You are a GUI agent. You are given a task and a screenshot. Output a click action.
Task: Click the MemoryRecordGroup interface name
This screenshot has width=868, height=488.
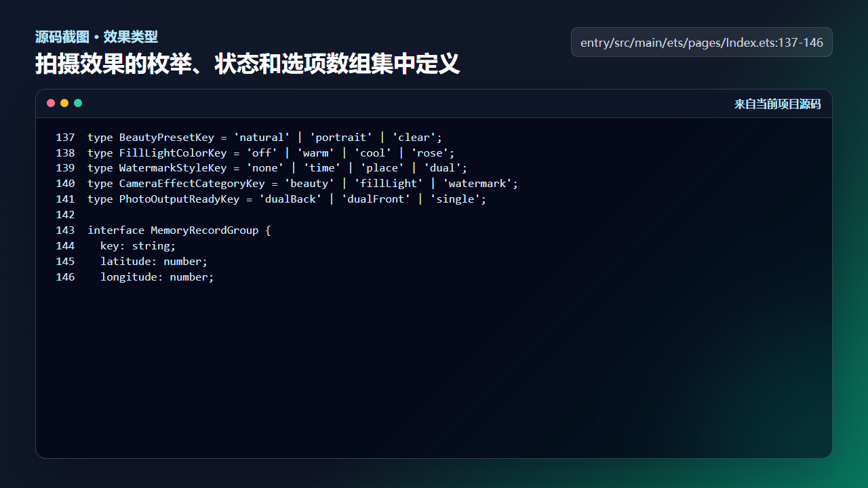point(205,230)
